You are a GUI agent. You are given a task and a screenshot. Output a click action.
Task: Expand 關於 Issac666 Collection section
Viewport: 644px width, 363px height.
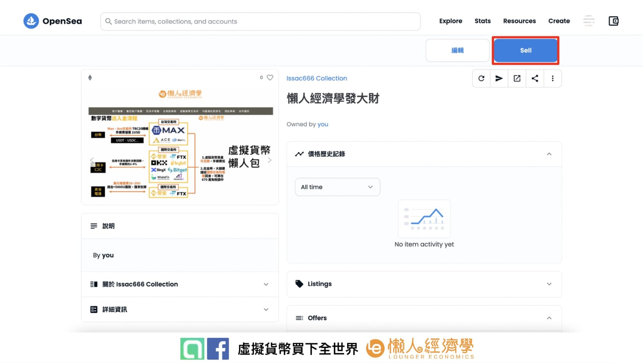[266, 284]
